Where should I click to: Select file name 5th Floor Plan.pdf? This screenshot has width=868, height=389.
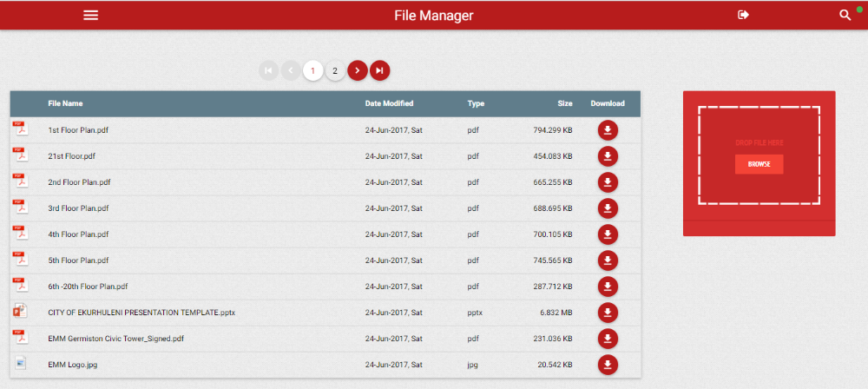coord(78,260)
